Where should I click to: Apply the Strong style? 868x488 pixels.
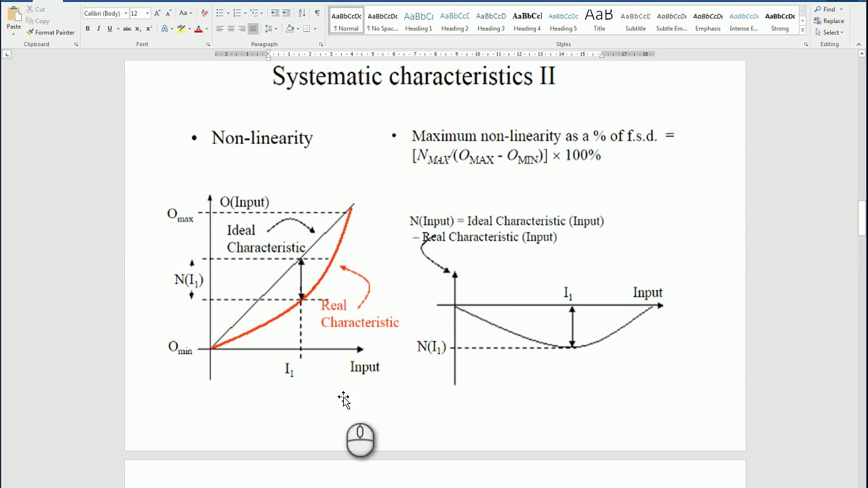pos(780,21)
